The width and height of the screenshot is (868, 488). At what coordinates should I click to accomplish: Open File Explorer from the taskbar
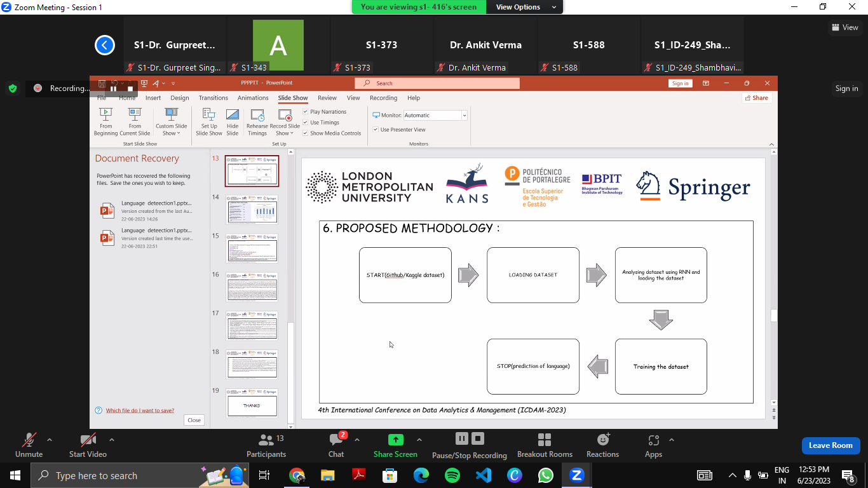pyautogui.click(x=328, y=475)
